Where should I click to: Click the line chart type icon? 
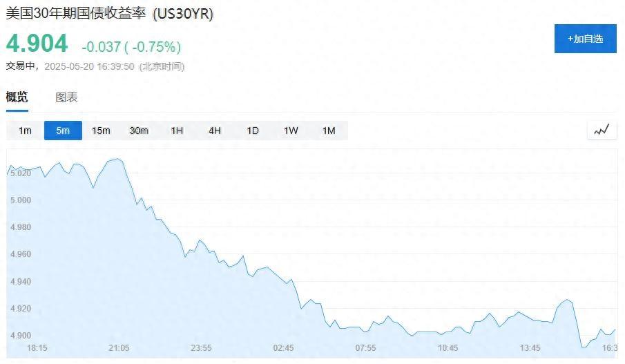(601, 130)
